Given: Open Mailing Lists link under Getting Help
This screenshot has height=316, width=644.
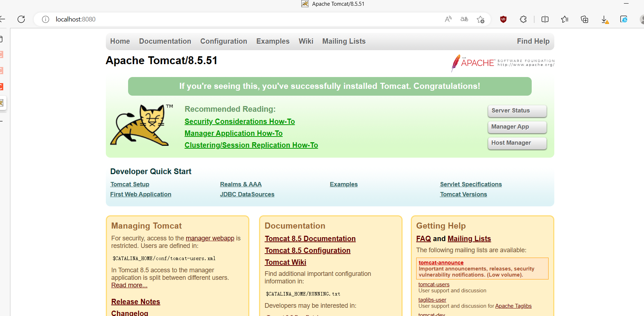Looking at the screenshot, I should 469,239.
